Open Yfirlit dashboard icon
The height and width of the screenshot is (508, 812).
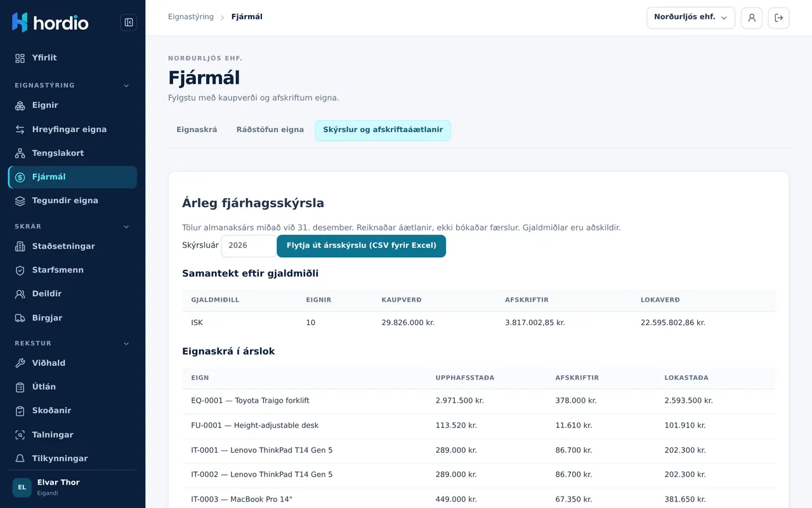click(x=20, y=58)
